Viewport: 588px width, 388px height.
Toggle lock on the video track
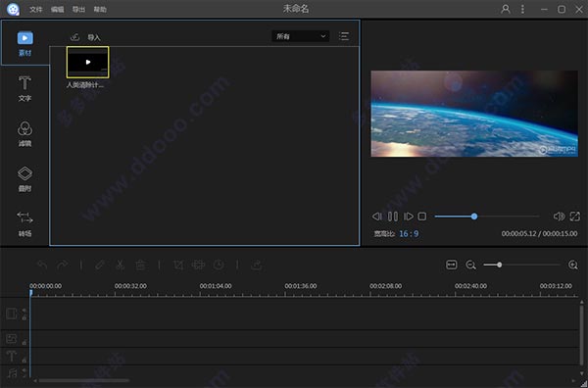tap(24, 317)
